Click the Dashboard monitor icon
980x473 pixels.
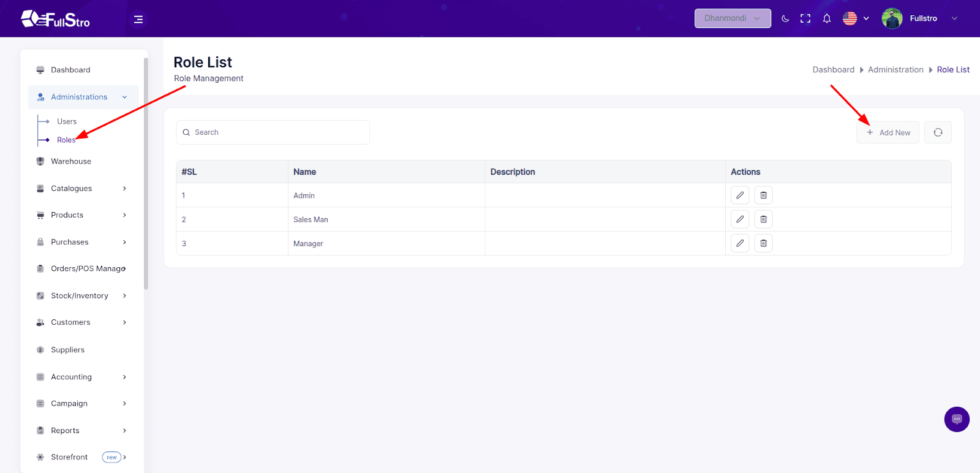40,70
